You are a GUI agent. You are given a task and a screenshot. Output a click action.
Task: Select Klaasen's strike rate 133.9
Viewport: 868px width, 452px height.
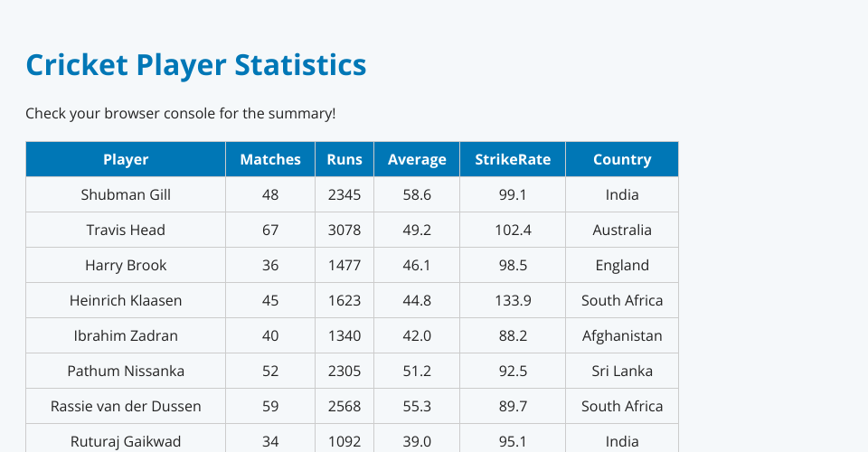(x=513, y=300)
